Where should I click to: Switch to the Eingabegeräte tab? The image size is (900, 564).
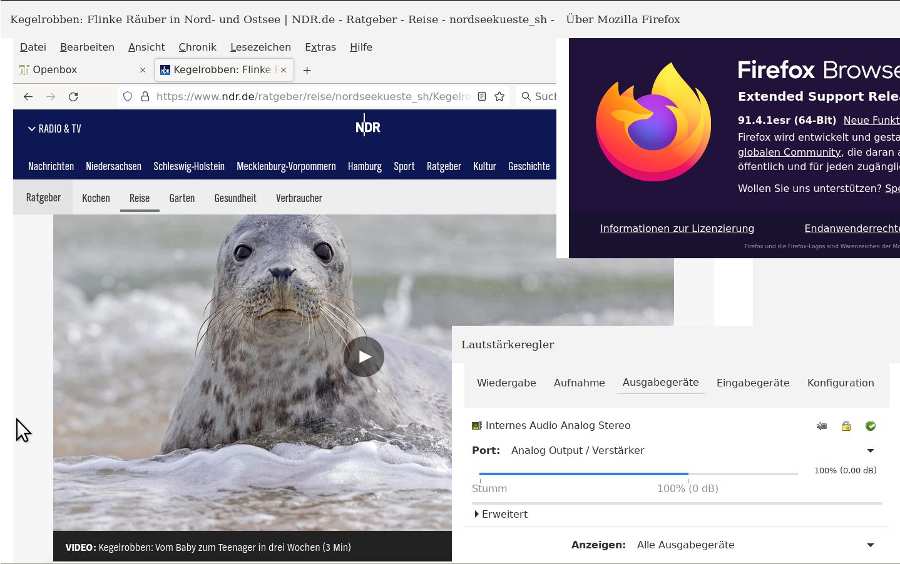point(753,383)
